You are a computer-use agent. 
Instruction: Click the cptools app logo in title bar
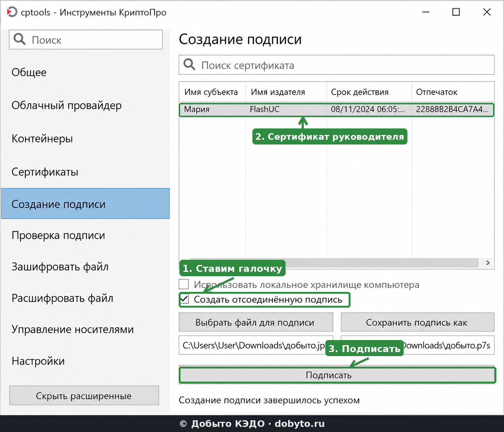pyautogui.click(x=12, y=12)
